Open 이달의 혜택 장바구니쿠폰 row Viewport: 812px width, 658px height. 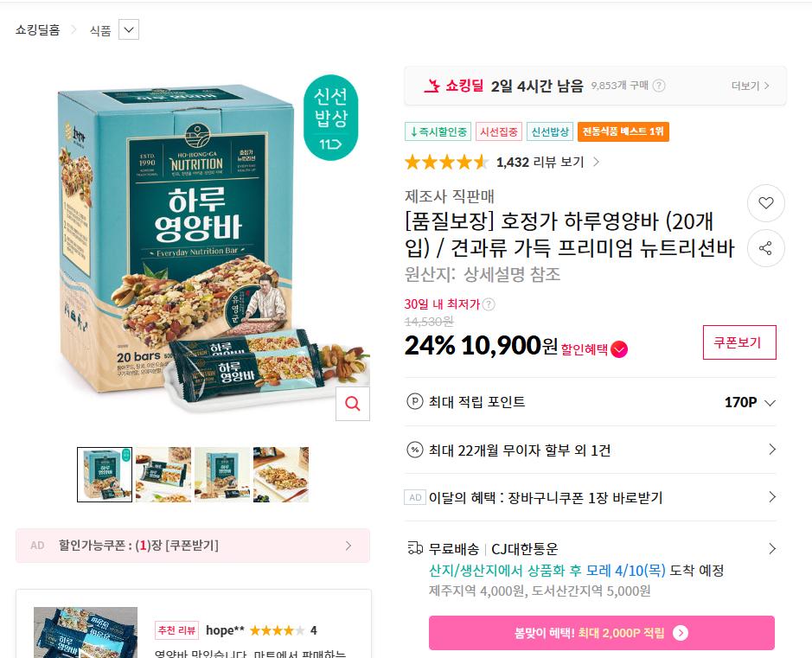[590, 497]
